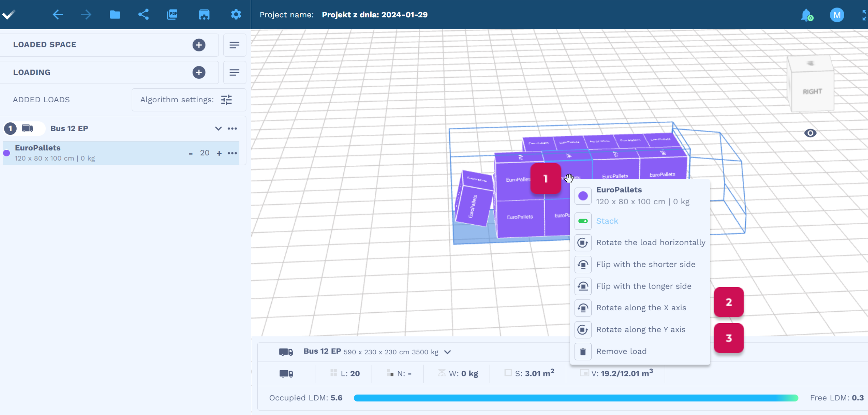Toggle the Stack switch in context menu
868x415 pixels.
pos(583,221)
